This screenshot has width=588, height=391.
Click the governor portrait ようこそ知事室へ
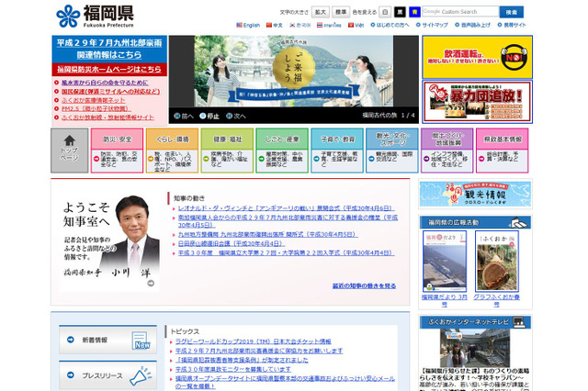[x=109, y=242]
